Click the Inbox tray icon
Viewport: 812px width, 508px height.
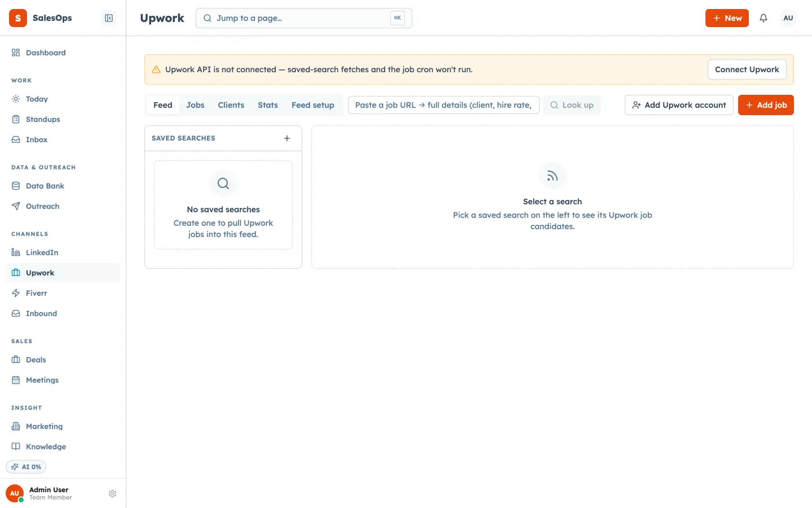(x=16, y=140)
